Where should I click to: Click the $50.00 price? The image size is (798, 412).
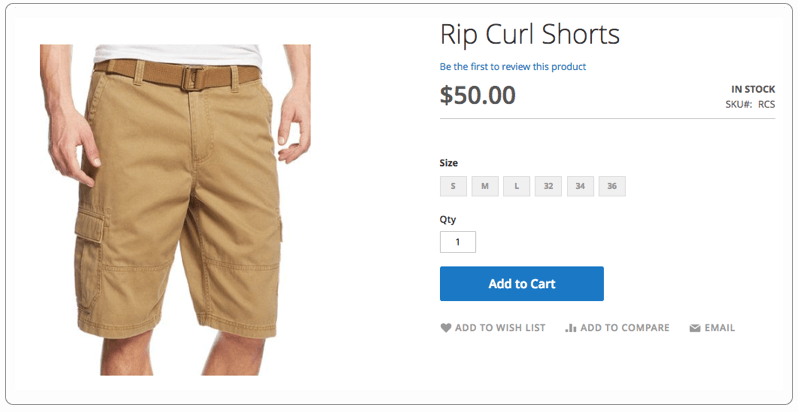tap(478, 95)
